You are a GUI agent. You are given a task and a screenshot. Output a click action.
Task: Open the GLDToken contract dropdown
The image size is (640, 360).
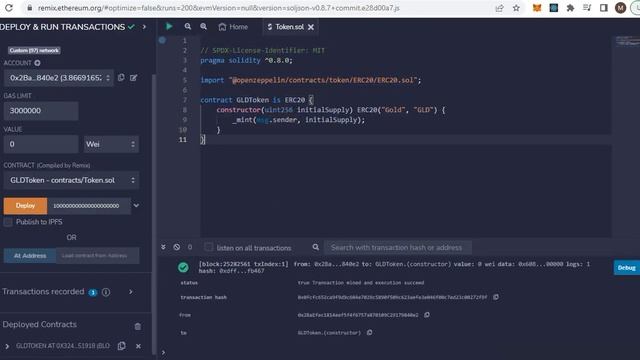(x=71, y=180)
